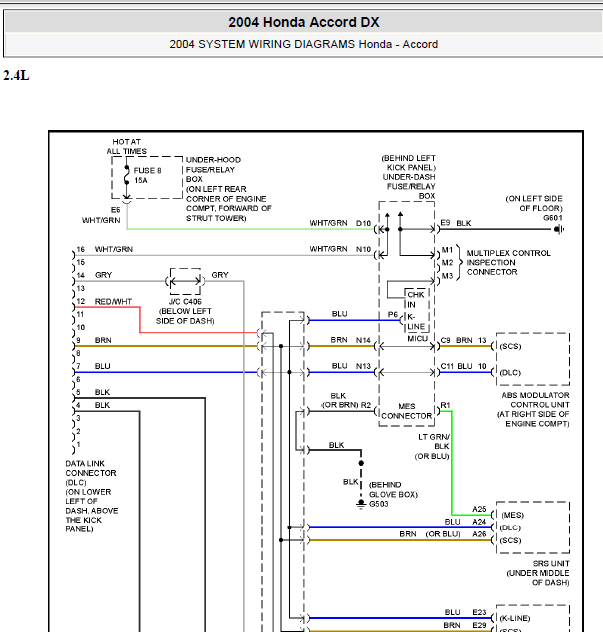Click the "A26" terminal label
This screenshot has height=632, width=603.
pyautogui.click(x=479, y=534)
